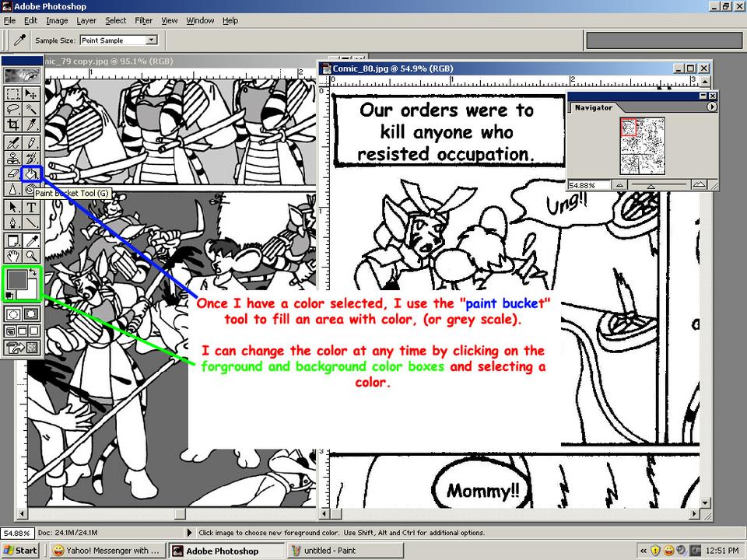Click the status bar zoom percentage field

point(17,533)
